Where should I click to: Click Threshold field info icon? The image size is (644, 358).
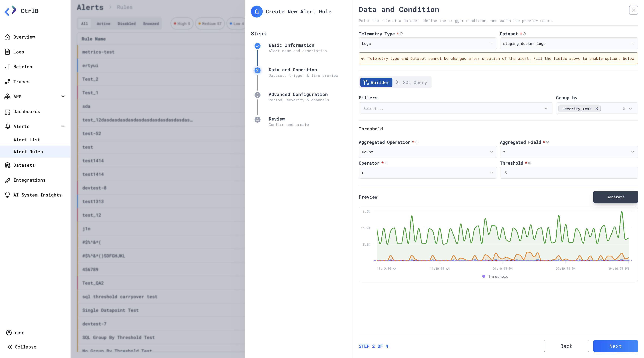click(530, 163)
